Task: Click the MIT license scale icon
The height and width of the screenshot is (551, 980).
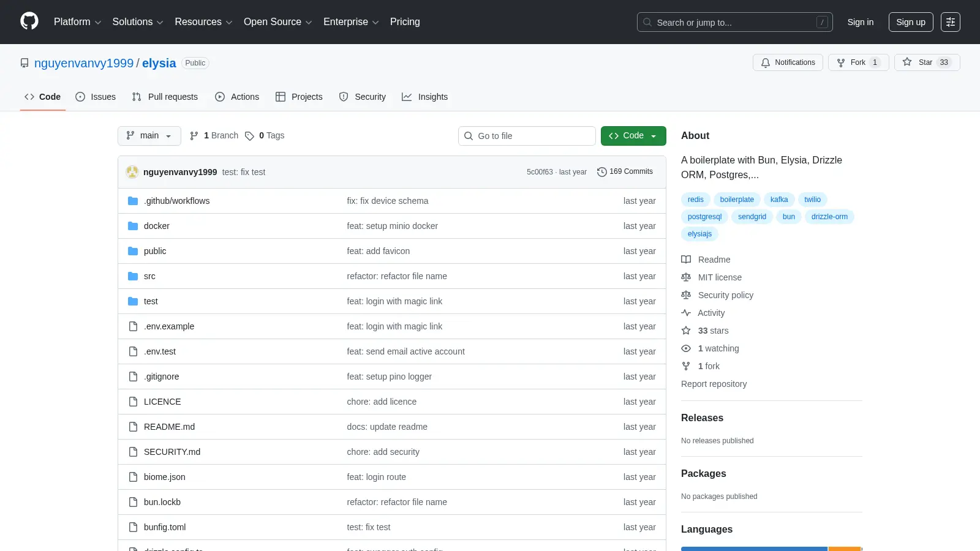Action: point(686,277)
